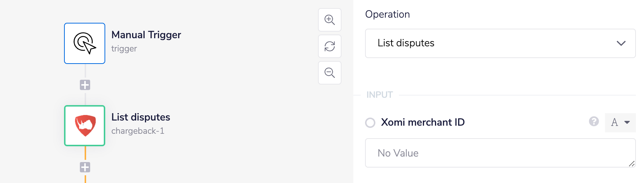Click the Manual Trigger node icon
Screen dimensions: 644x183
tap(85, 43)
